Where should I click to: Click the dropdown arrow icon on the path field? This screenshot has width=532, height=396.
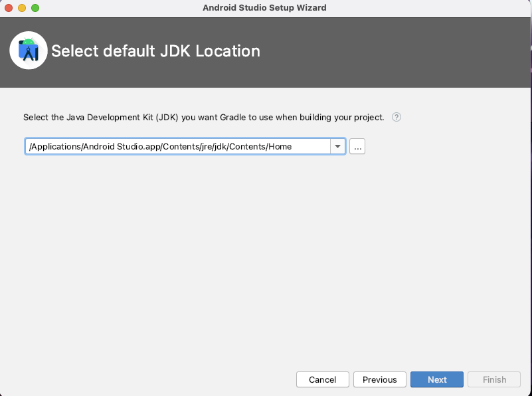337,146
